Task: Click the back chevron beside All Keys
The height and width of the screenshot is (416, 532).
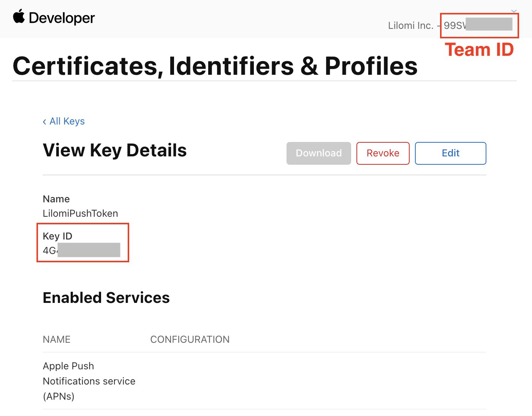Action: 44,121
